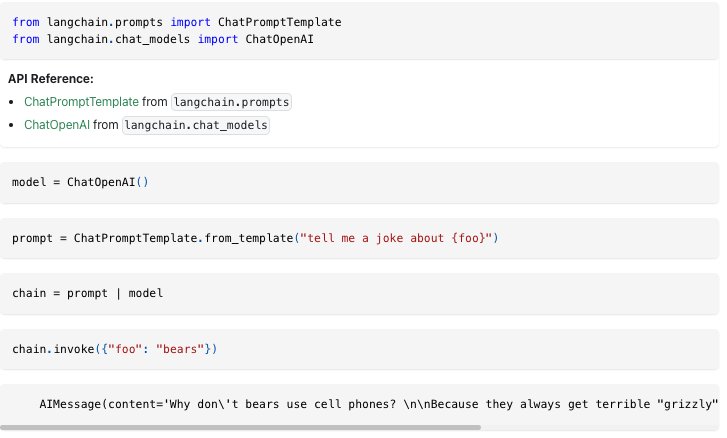This screenshot has height=438, width=727.
Task: Click the "bears" string in chain.invoke
Action: (x=180, y=349)
